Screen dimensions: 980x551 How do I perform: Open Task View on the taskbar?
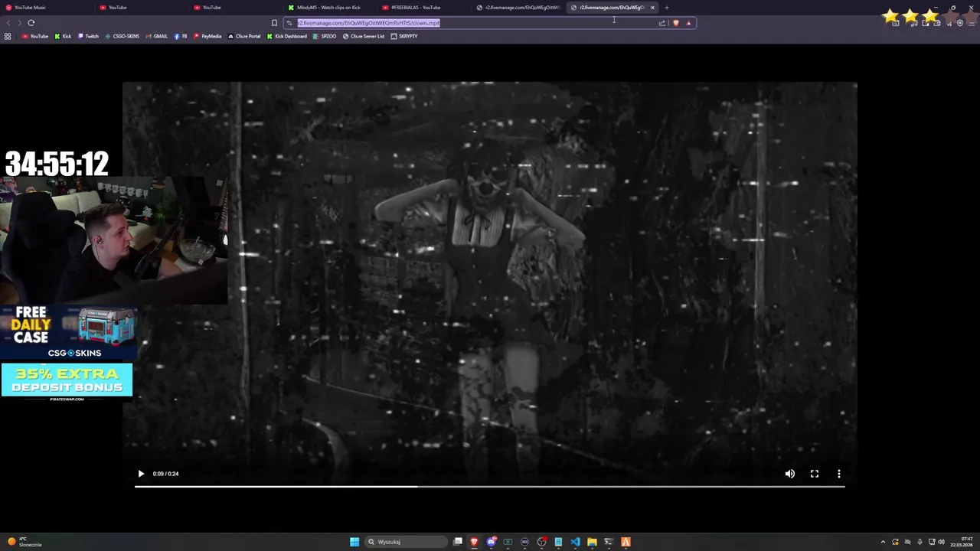458,542
